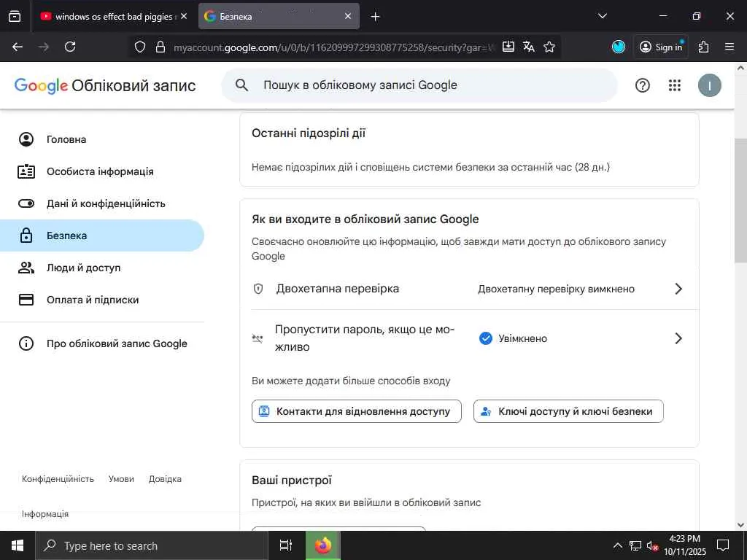
Task: Open the help question mark icon
Action: [x=642, y=86]
